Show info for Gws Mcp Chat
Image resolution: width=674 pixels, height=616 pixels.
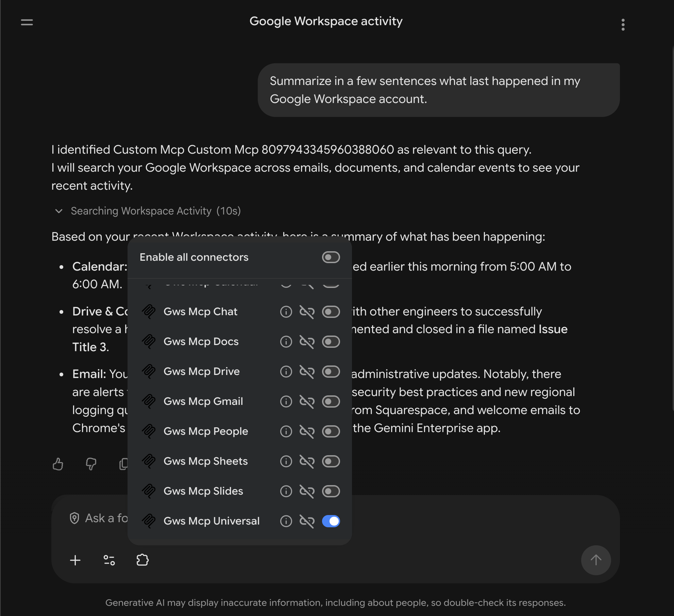[x=286, y=312]
